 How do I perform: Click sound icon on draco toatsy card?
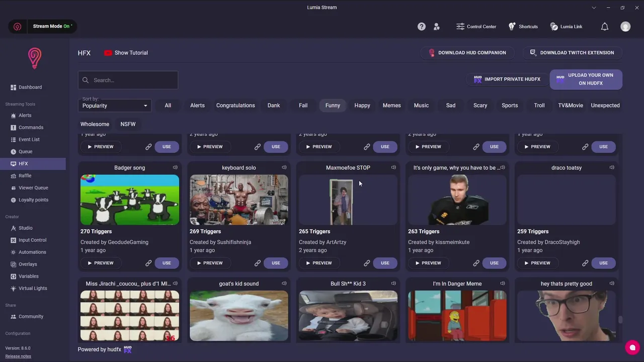[x=612, y=167]
